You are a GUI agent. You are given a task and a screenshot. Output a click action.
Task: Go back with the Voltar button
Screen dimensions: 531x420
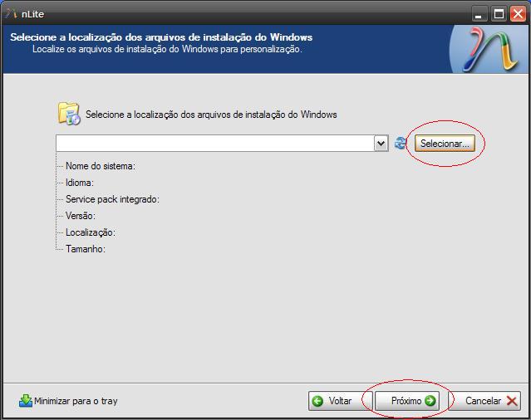(x=340, y=401)
